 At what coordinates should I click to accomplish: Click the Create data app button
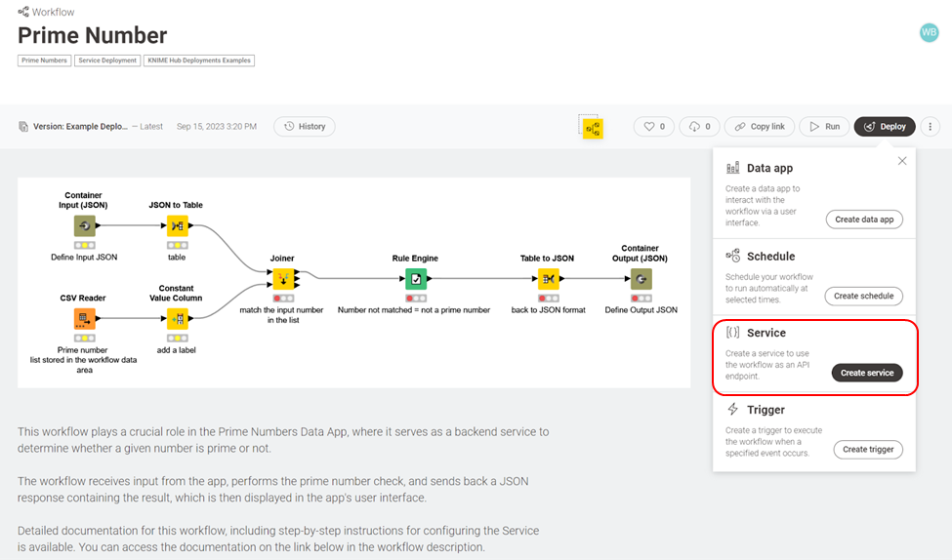coord(864,220)
